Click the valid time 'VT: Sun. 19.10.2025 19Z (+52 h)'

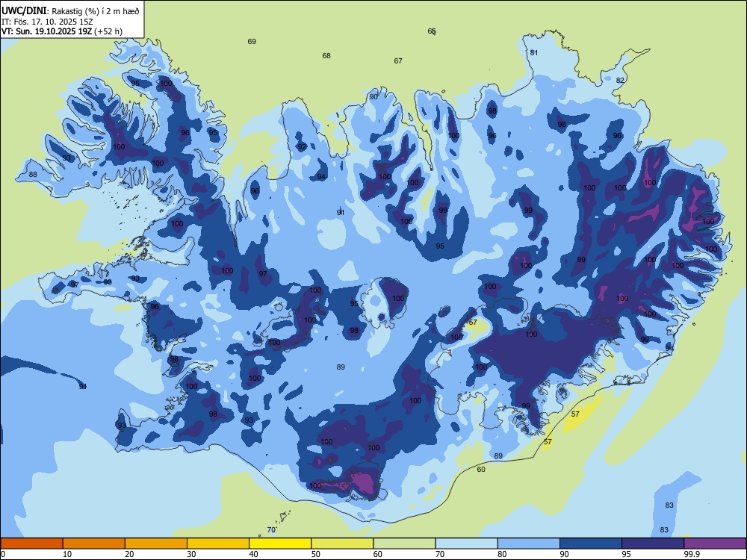(x=62, y=31)
